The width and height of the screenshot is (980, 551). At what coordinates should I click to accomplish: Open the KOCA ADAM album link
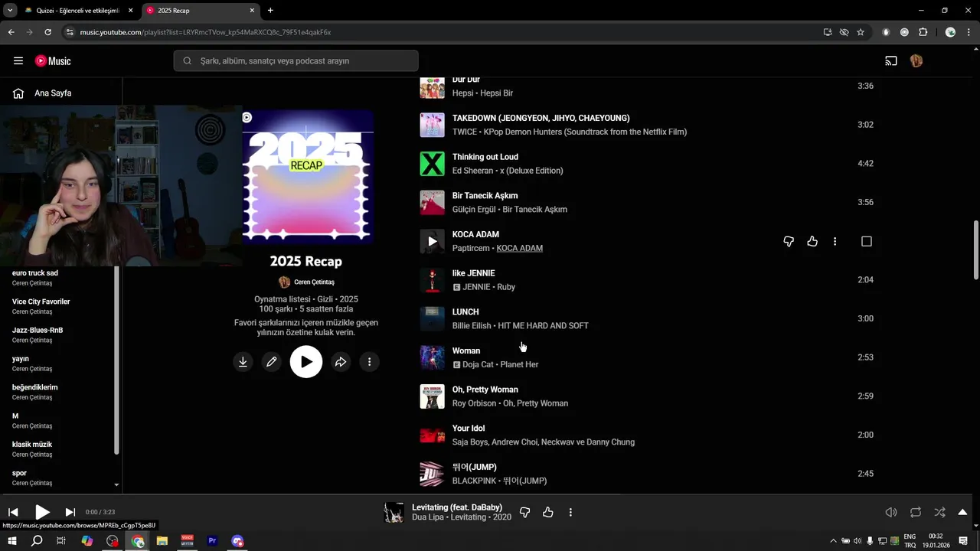coord(519,249)
